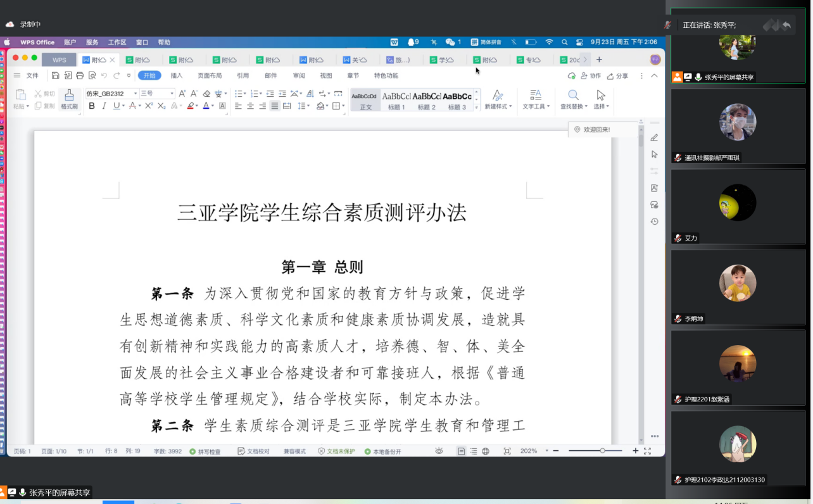Click the superscript X² icon
This screenshot has height=504, width=813.
point(149,106)
